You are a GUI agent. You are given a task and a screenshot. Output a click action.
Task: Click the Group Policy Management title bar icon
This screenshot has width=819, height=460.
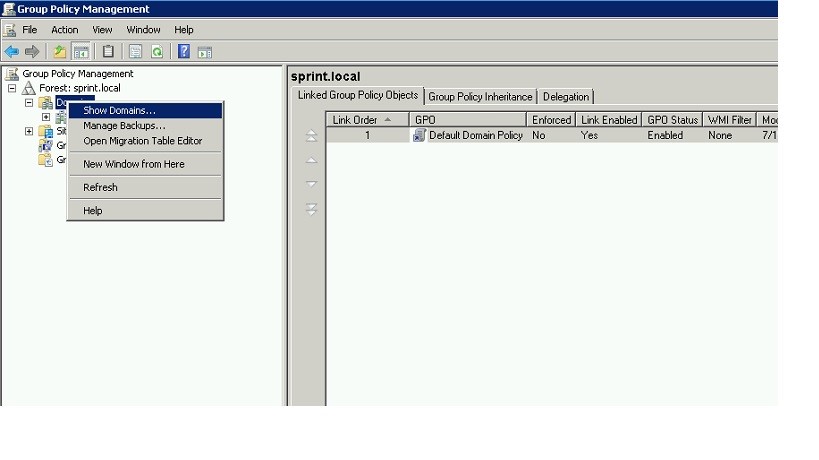click(x=9, y=9)
